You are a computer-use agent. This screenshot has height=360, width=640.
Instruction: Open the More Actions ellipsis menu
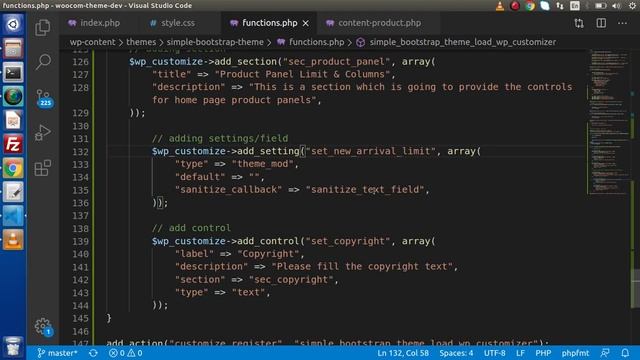622,23
